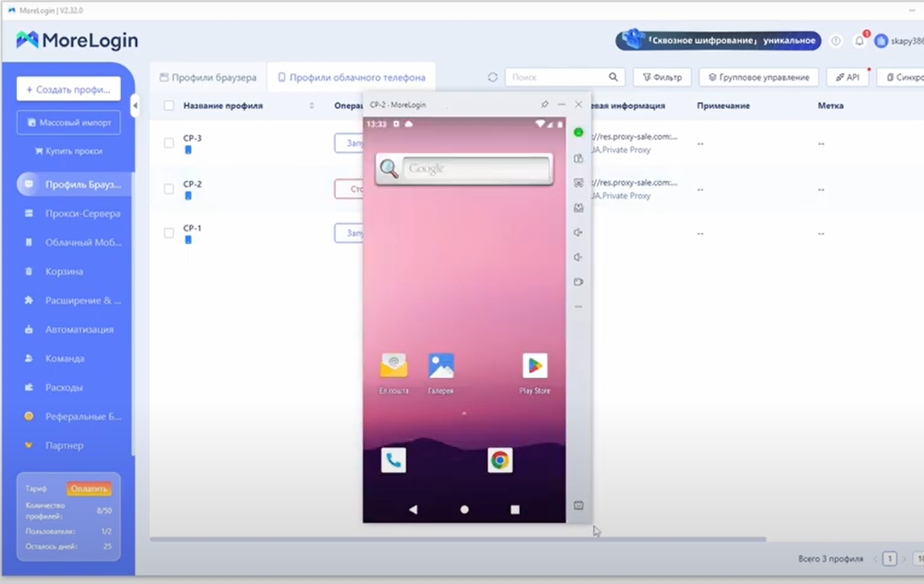Click the horizontal table scrollbar
Image resolution: width=924 pixels, height=584 pixels.
[x=458, y=539]
